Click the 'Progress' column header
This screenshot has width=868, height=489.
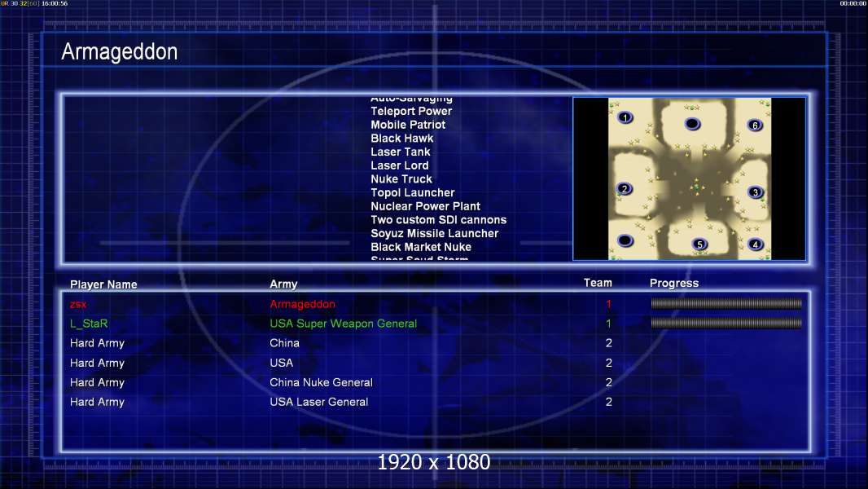[x=673, y=283]
